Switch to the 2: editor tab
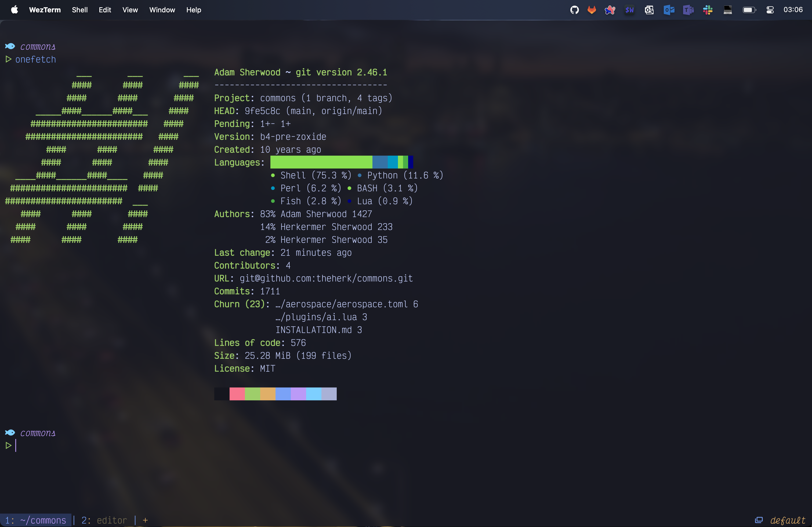The height and width of the screenshot is (527, 812). [104, 520]
